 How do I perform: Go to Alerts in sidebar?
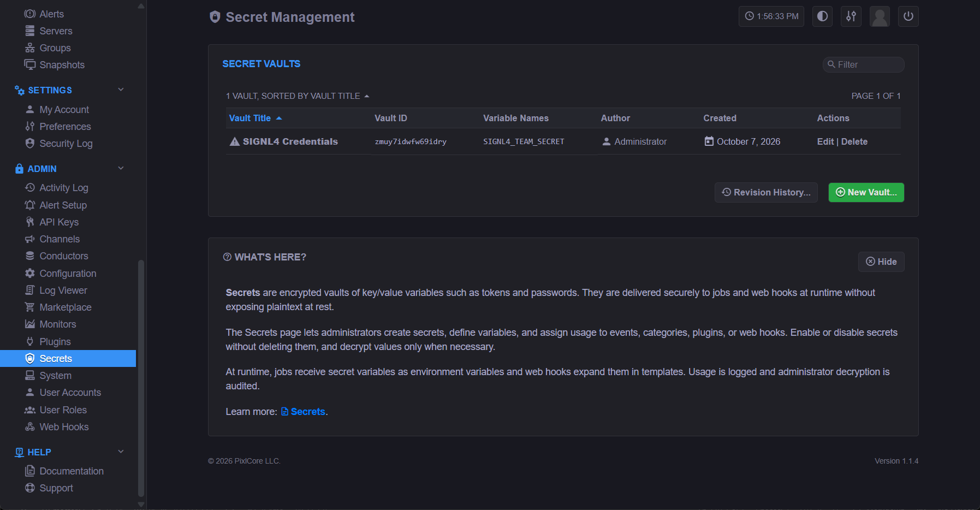(x=51, y=14)
